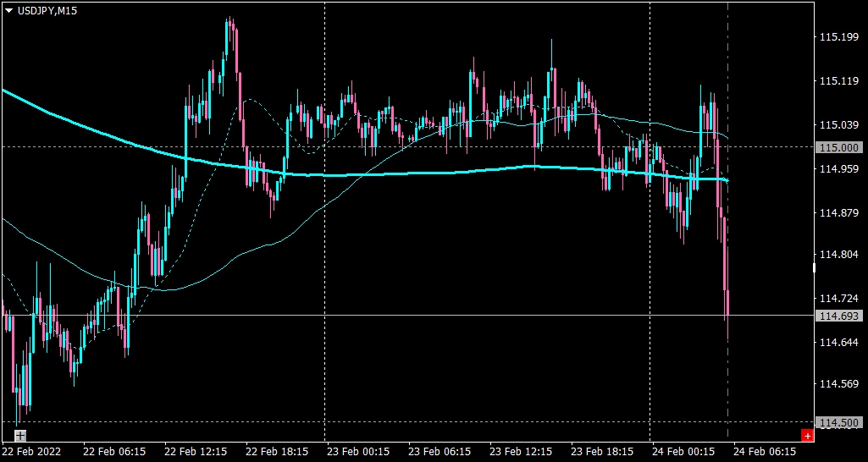Image resolution: width=868 pixels, height=462 pixels.
Task: Click the 115.199 price scale value
Action: tap(838, 37)
